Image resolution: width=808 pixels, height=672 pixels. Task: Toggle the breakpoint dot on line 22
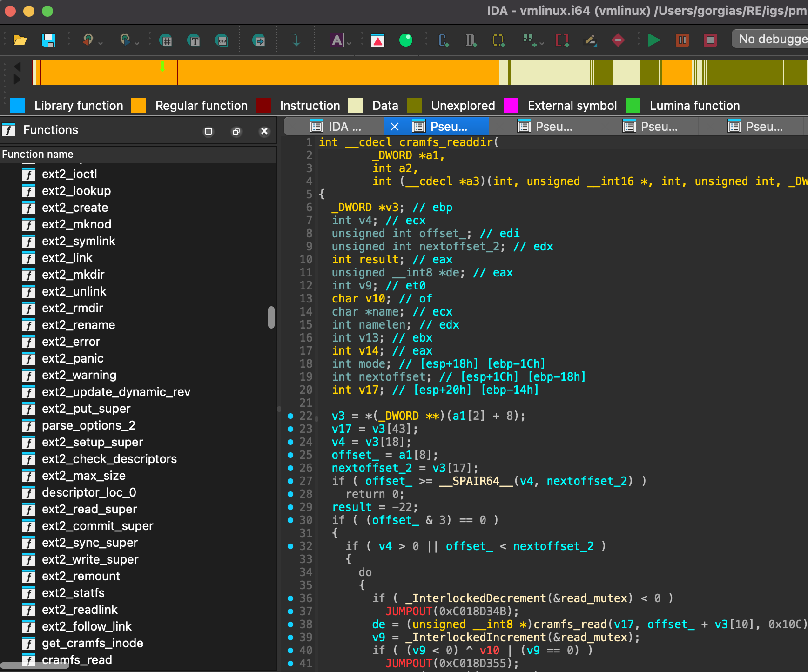290,416
